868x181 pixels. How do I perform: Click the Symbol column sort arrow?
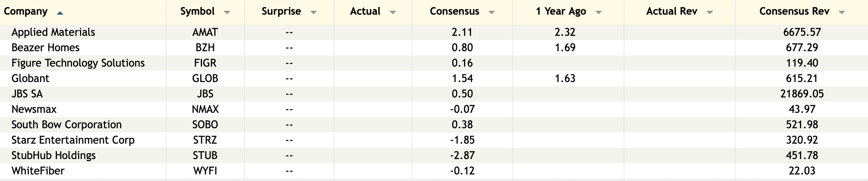point(227,13)
